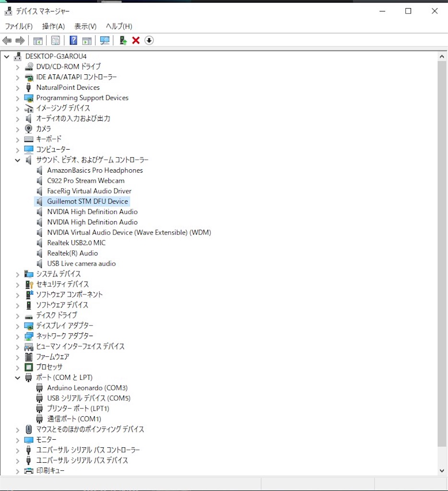Viewport: 448px width, 491px height.
Task: Open the ヘルプ(H) menu
Action: click(x=119, y=26)
